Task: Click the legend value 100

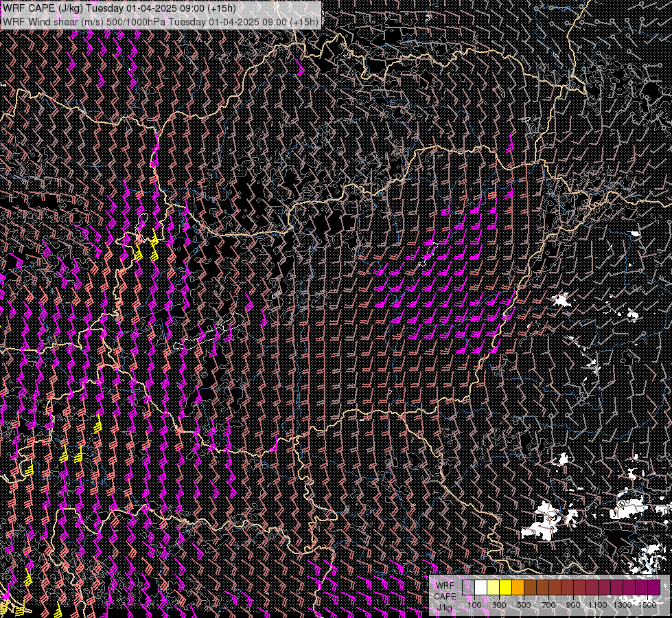Action: [x=474, y=605]
